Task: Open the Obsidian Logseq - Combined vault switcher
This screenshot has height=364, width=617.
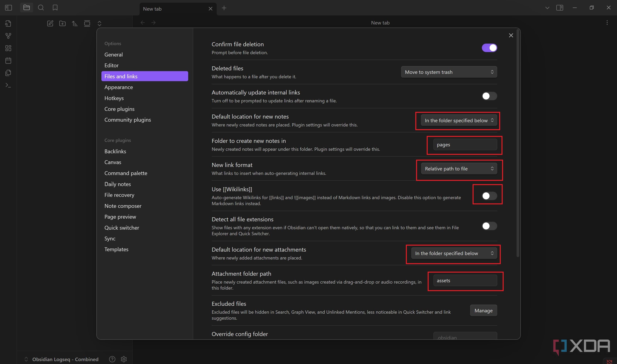Action: pos(65,359)
